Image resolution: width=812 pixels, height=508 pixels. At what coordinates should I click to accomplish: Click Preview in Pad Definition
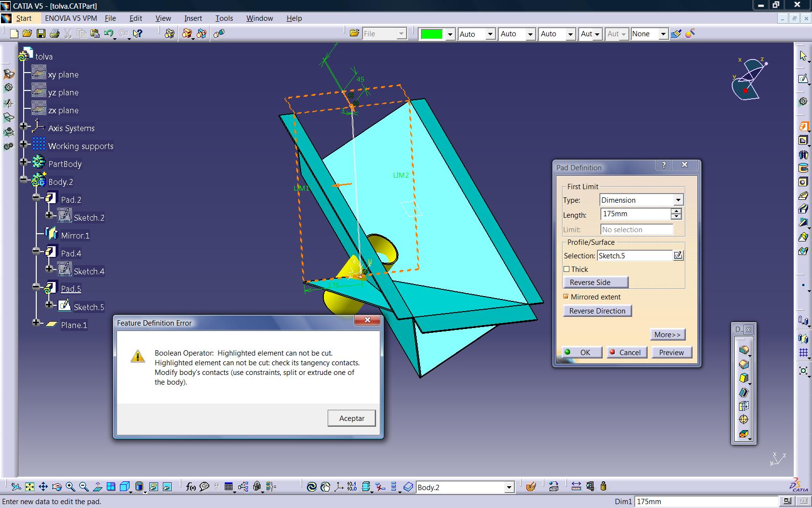point(671,352)
